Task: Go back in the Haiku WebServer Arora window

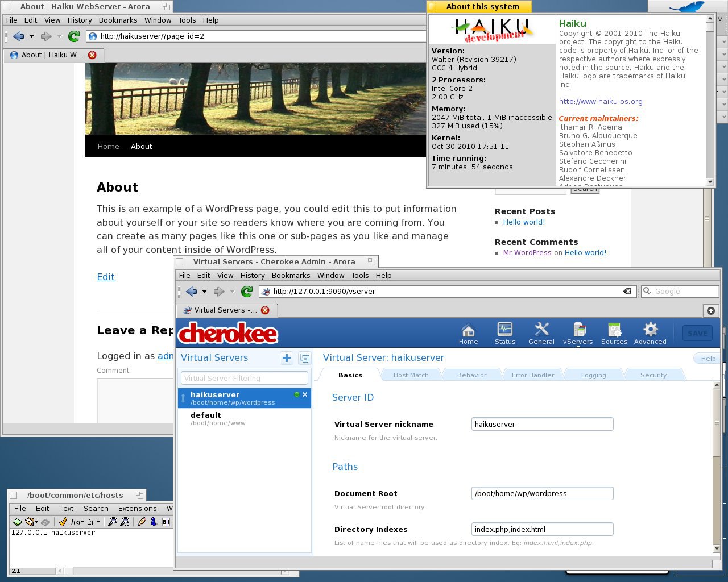Action: click(18, 36)
